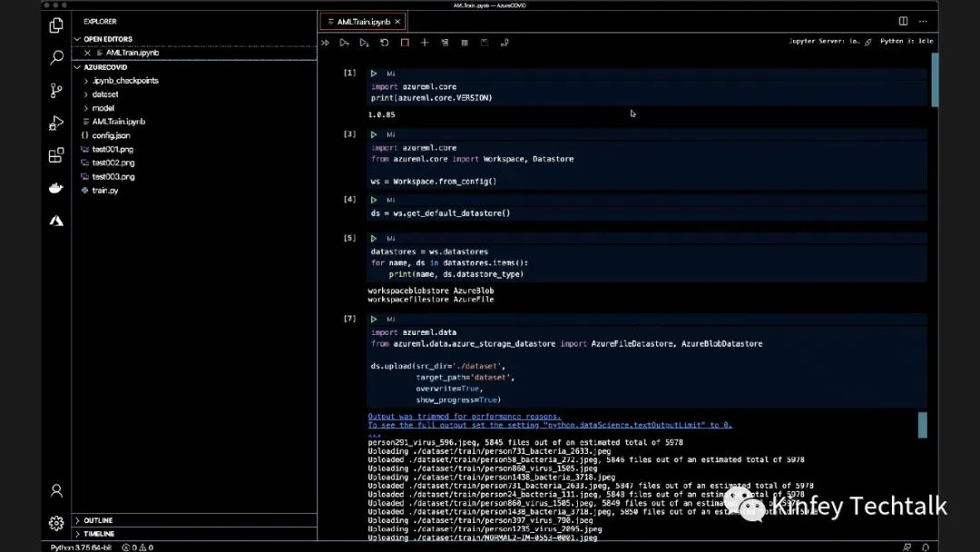Viewport: 980px width, 552px height.
Task: Run current cell and below
Action: [x=364, y=43]
